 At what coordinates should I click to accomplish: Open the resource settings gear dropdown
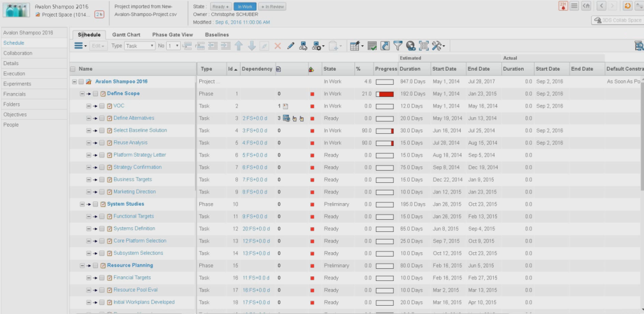click(318, 46)
